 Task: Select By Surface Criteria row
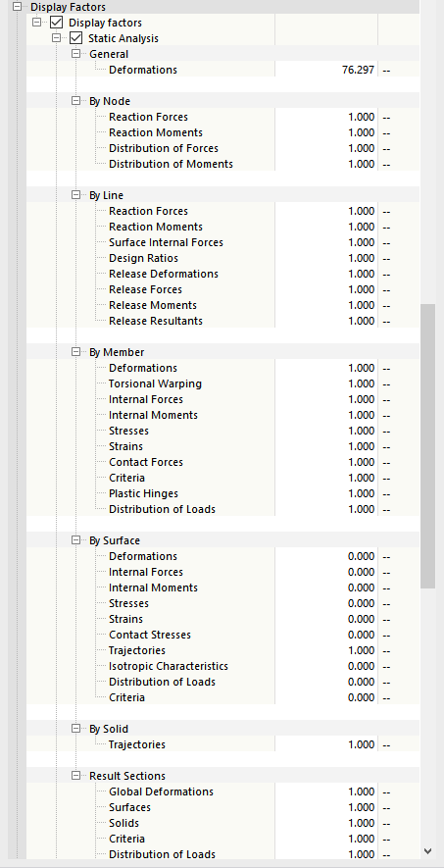[223, 697]
